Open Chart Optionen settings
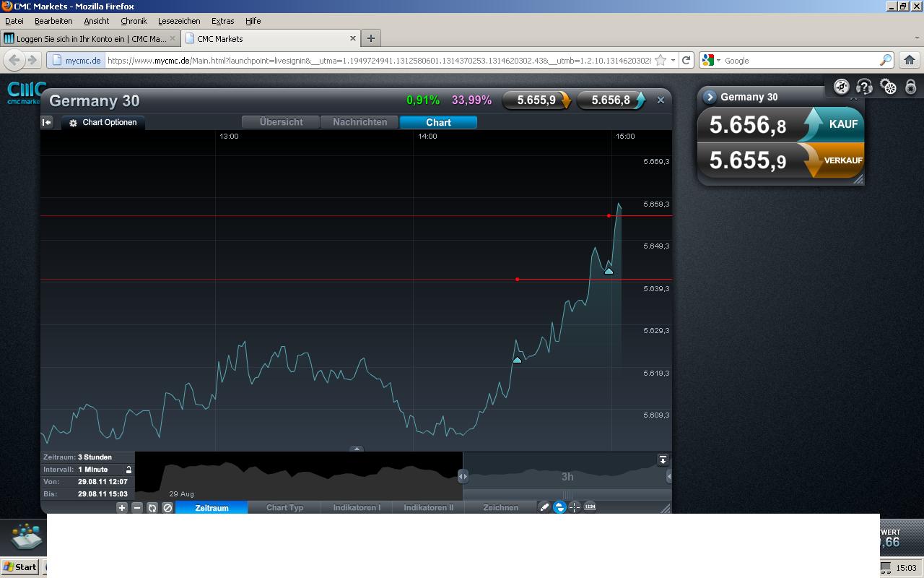The height and width of the screenshot is (578, 924). 103,123
